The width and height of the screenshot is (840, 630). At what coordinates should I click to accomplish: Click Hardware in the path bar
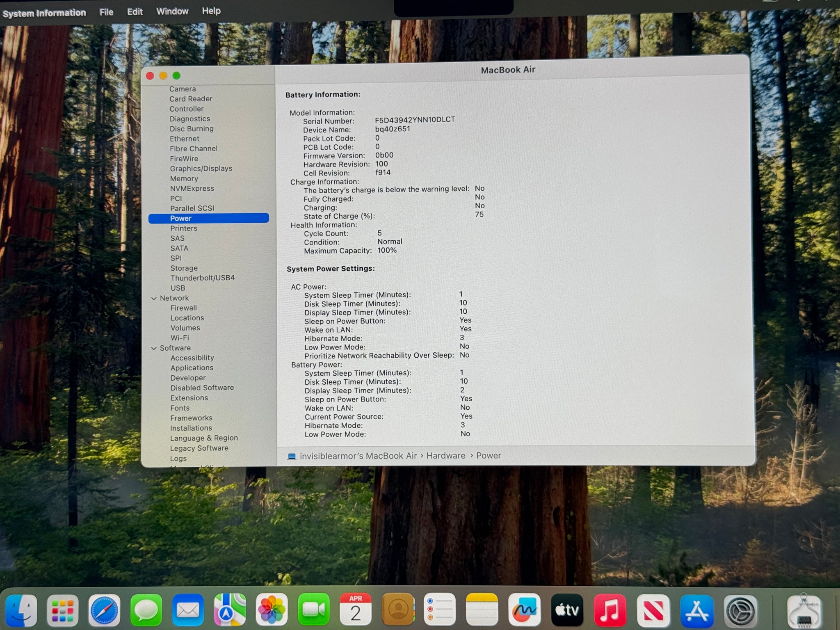pyautogui.click(x=445, y=456)
